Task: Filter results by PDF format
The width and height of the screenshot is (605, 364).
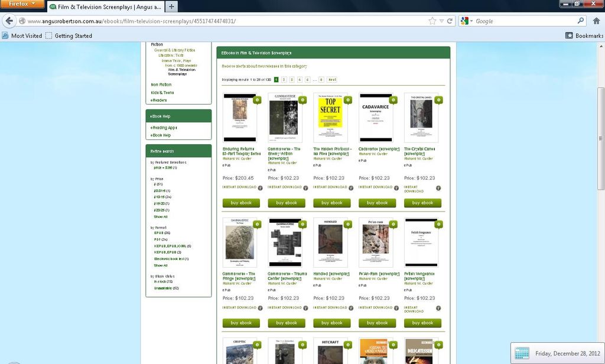Action: tap(161, 240)
